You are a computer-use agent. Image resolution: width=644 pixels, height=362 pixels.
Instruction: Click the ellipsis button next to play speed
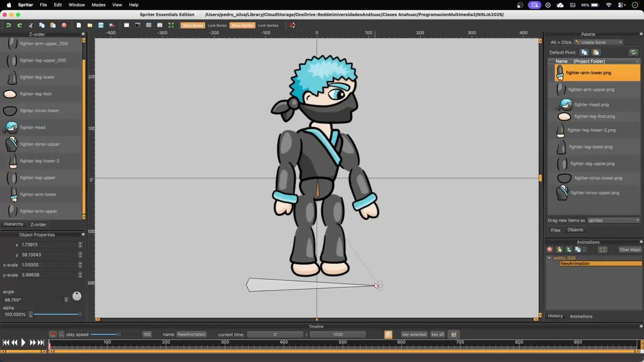[61, 334]
